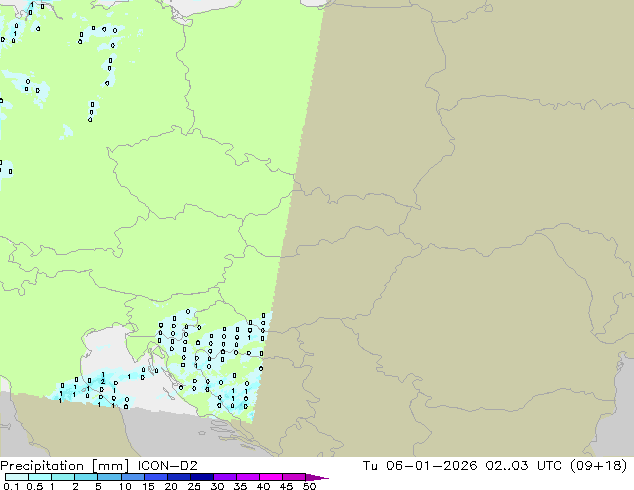Click the '5' legend scale label
Viewport: 634px width, 490px height.
[x=98, y=486]
